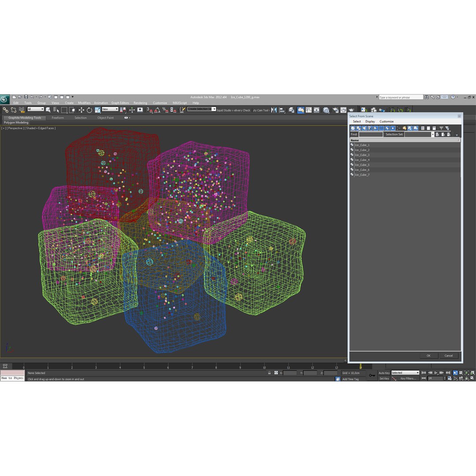476x476 pixels.
Task: Click the Set Key button
Action: tap(384, 379)
